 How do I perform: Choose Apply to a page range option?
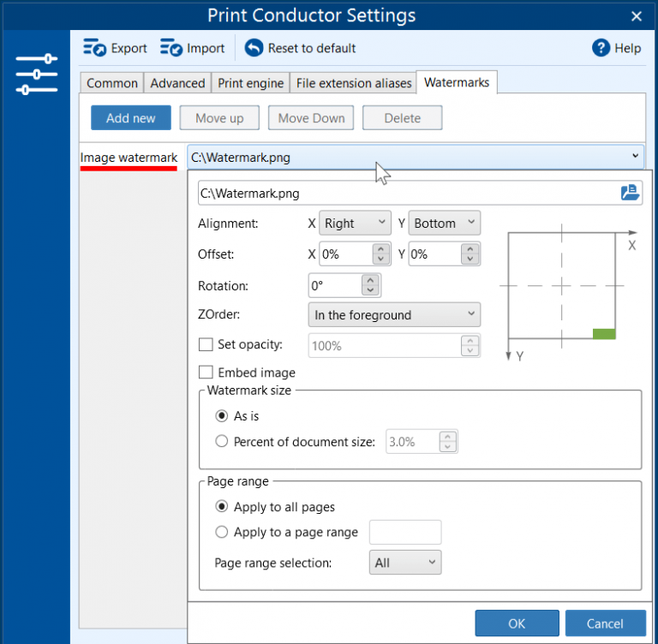(222, 532)
